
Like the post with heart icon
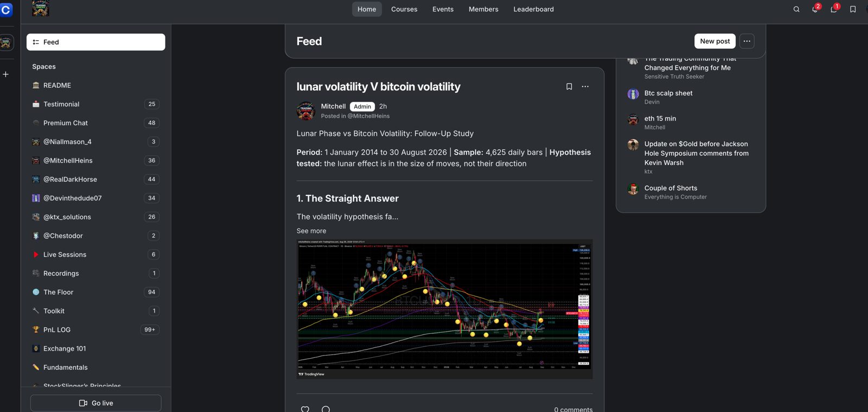[305, 409]
